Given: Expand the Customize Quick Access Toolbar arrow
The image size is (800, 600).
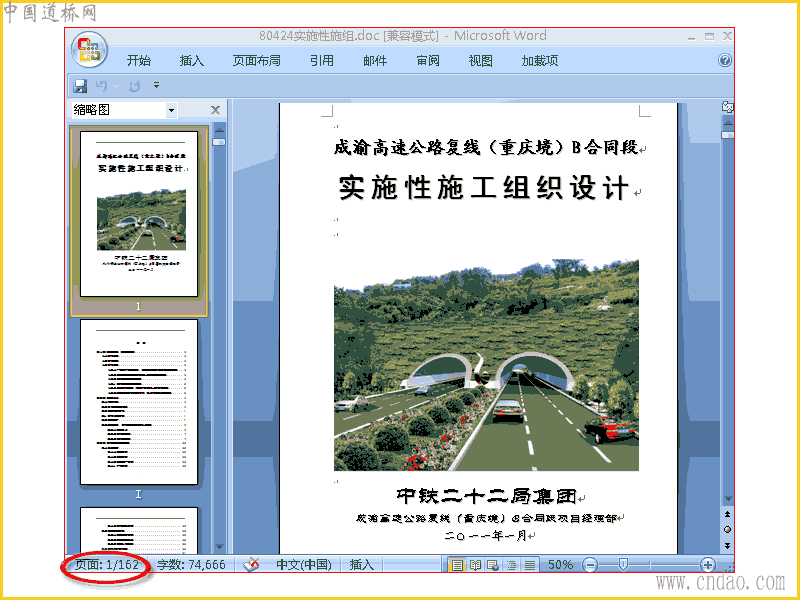Looking at the screenshot, I should coord(157,85).
